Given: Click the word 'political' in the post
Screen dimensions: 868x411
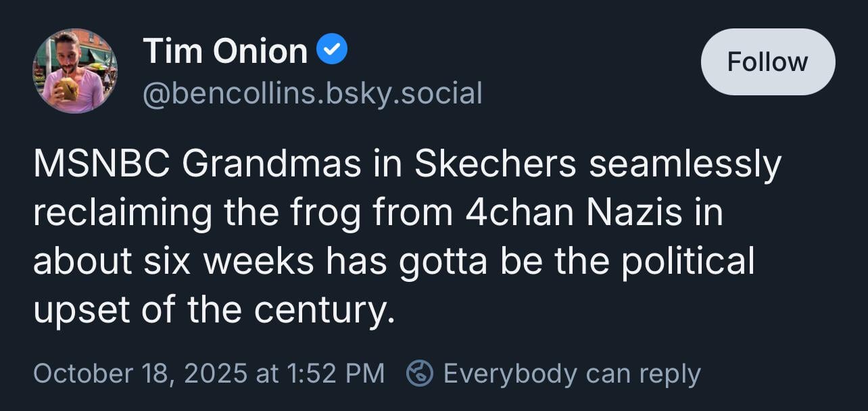Looking at the screenshot, I should (687, 262).
